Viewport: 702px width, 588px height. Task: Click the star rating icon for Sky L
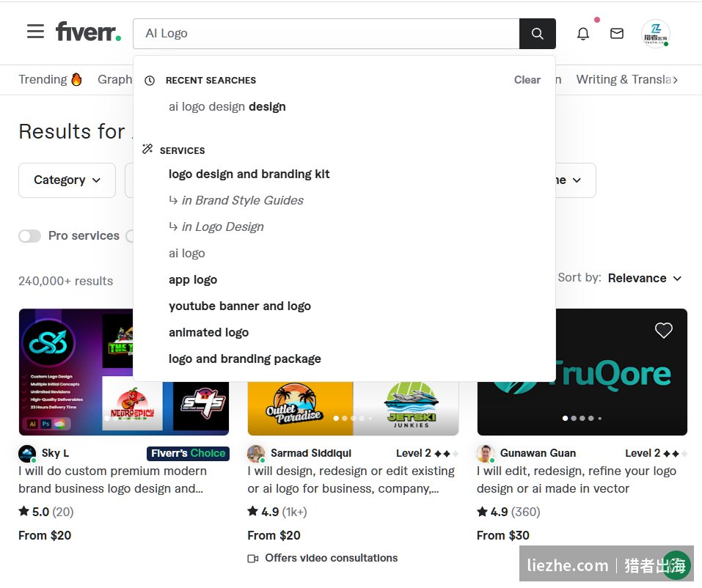pyautogui.click(x=23, y=511)
